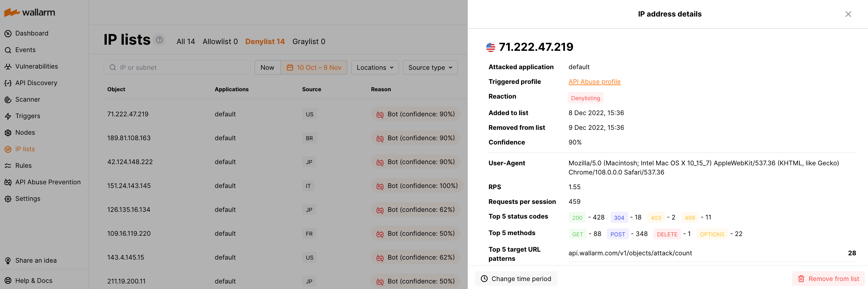Screen dimensions: 868x289
Task: Open the Vulnerabilities section
Action: (x=37, y=66)
